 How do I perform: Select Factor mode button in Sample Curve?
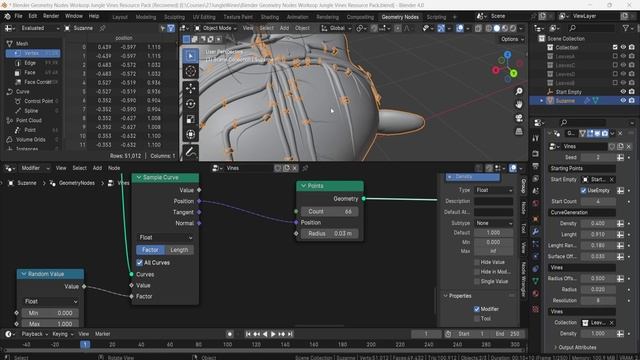pos(150,250)
